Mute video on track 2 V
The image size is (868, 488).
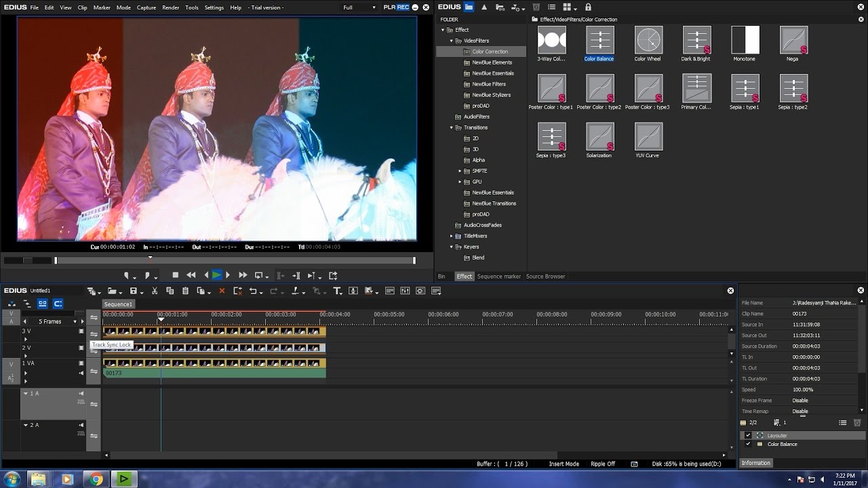coord(81,348)
